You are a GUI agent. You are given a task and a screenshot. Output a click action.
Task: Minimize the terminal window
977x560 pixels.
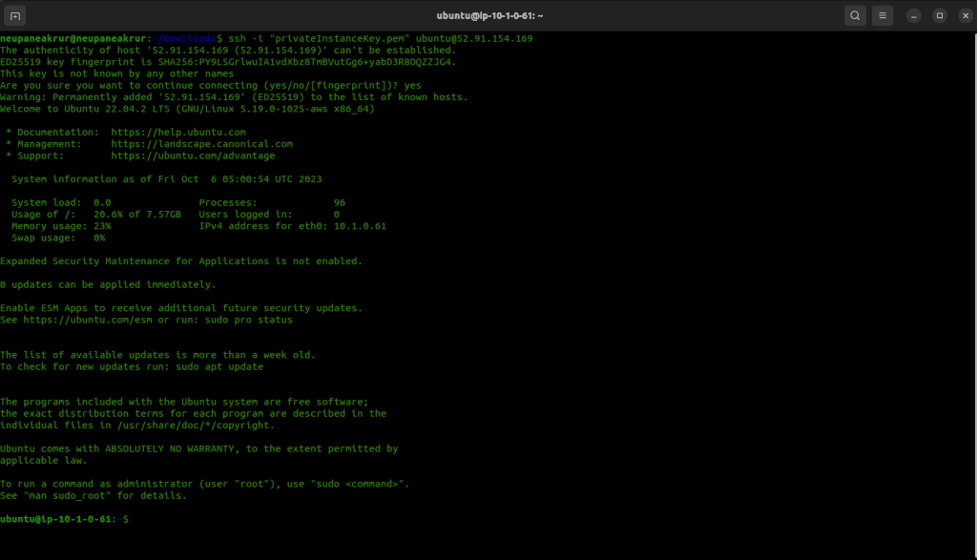pos(914,15)
